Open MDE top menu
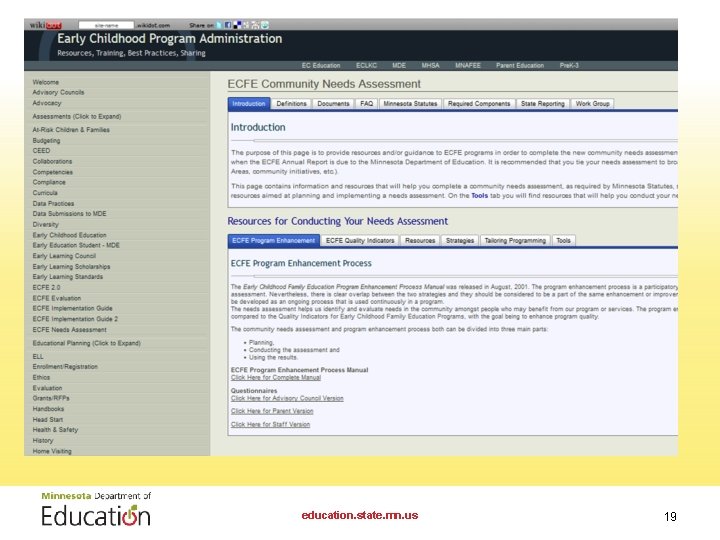The width and height of the screenshot is (720, 540). tap(399, 66)
